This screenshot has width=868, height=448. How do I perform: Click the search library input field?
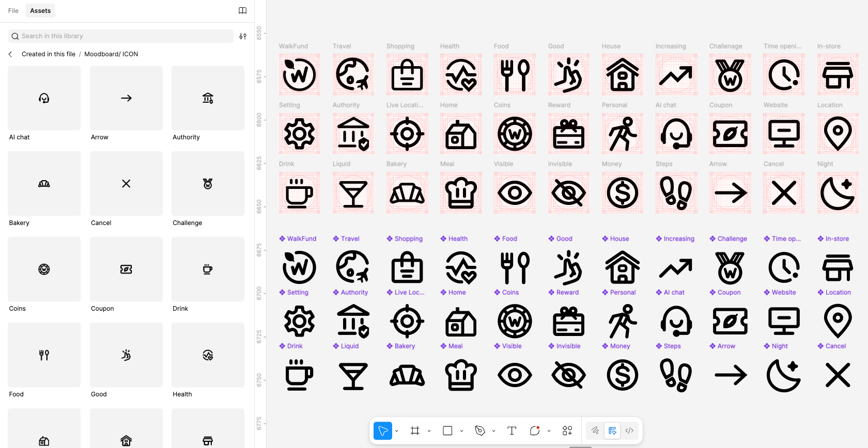coord(121,36)
